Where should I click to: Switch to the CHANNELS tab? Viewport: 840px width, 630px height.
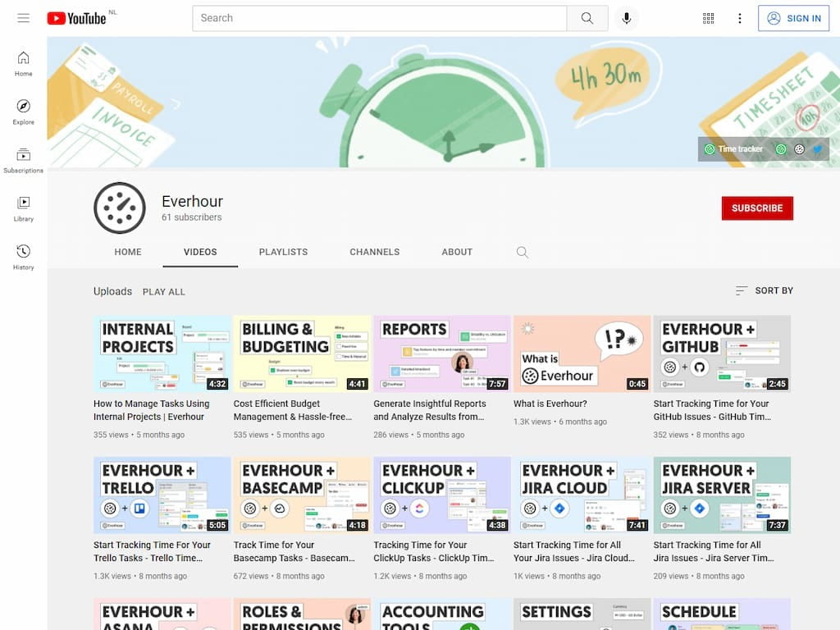[375, 252]
